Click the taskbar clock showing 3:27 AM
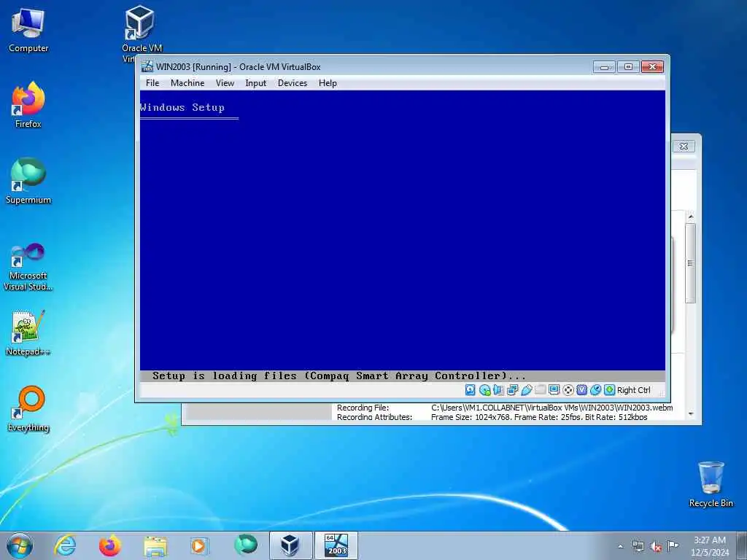 (710, 546)
